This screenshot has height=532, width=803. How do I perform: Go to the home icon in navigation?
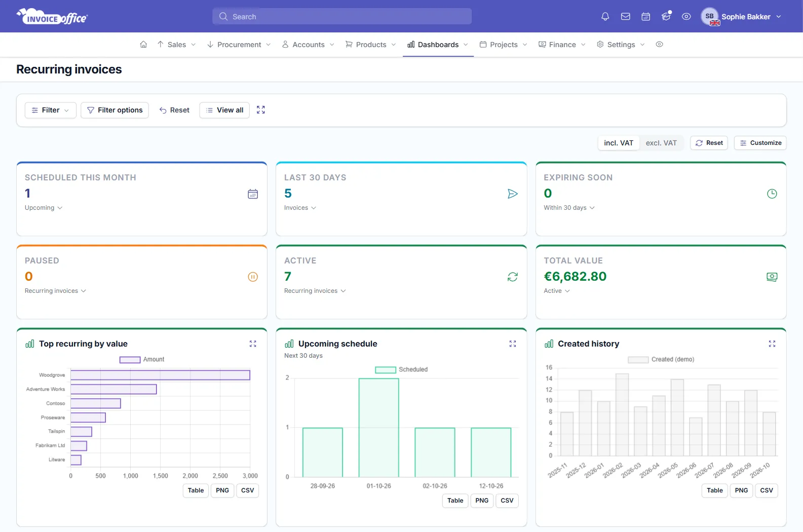143,45
